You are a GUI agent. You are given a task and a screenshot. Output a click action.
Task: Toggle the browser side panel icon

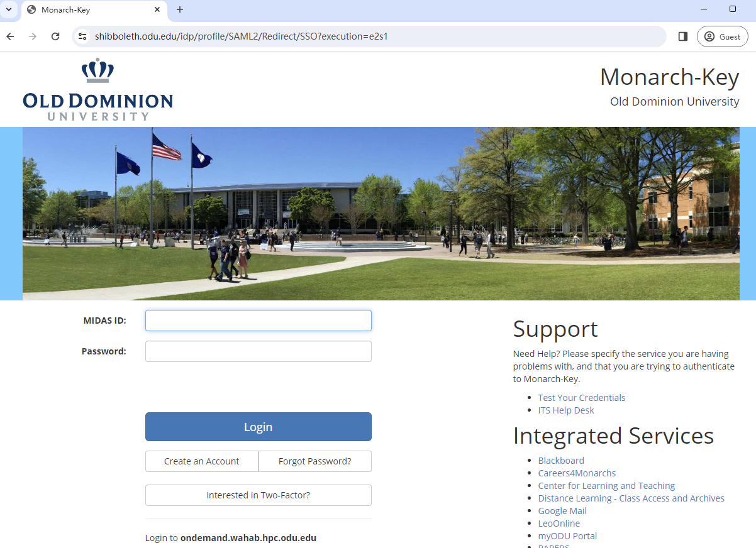click(x=683, y=36)
